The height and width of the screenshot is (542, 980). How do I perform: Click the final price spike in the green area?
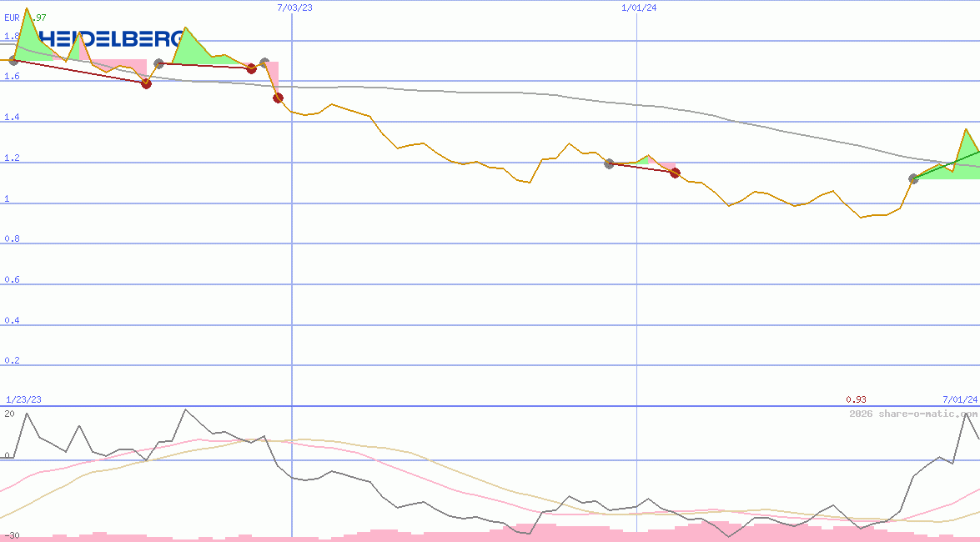click(x=966, y=130)
